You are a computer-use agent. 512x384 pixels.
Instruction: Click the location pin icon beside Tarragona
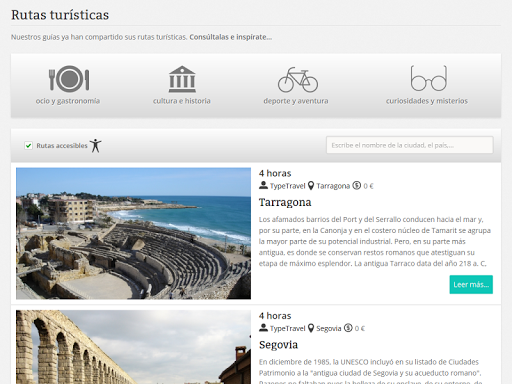[x=311, y=186]
